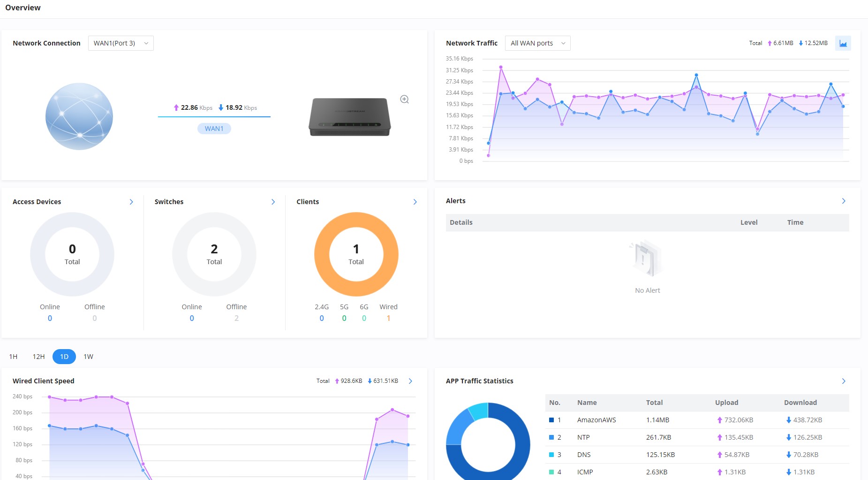Select the 1H time range
Screen dimensions: 868x480
(13, 357)
